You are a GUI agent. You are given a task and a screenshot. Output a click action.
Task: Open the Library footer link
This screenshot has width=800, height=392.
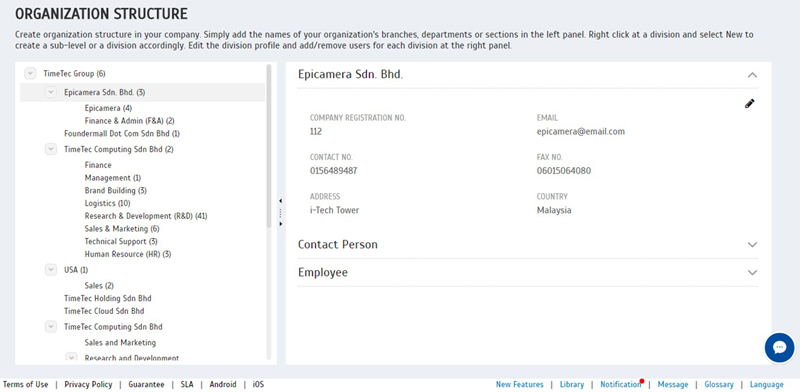click(572, 384)
